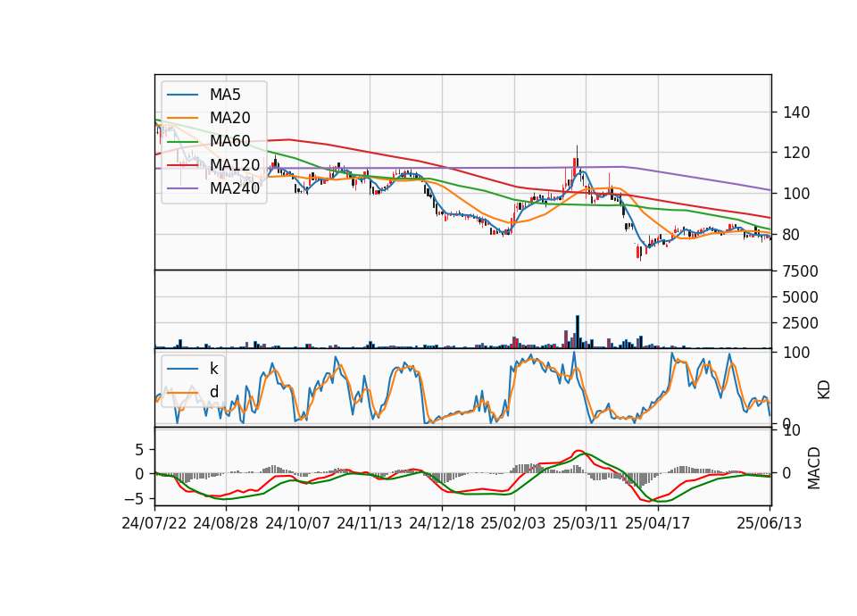Click the orange MA20 legend line swatch

click(182, 118)
